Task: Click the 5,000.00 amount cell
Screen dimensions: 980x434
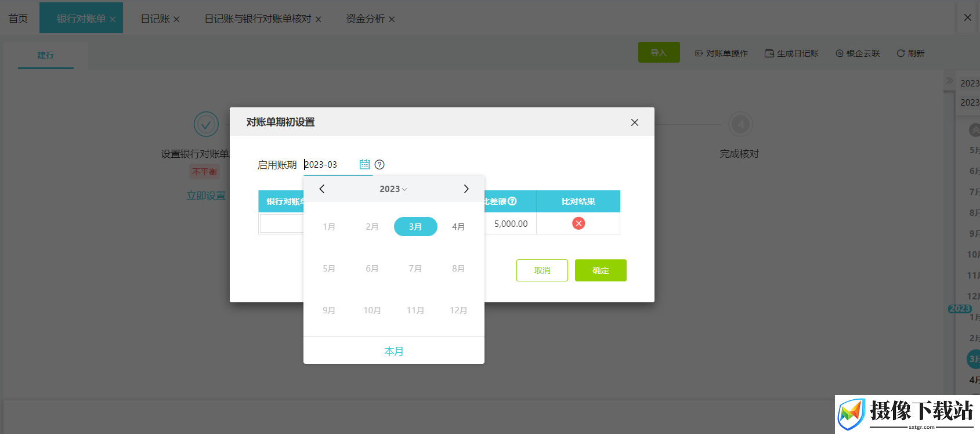Action: (511, 224)
